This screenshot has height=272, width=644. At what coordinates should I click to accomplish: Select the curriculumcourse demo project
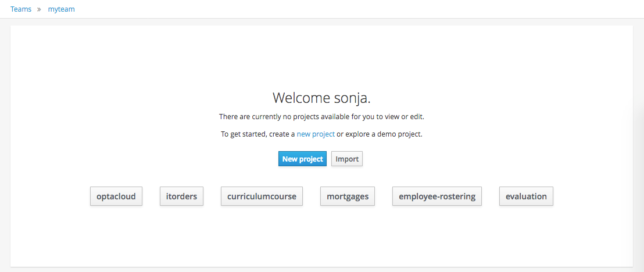[x=262, y=196]
